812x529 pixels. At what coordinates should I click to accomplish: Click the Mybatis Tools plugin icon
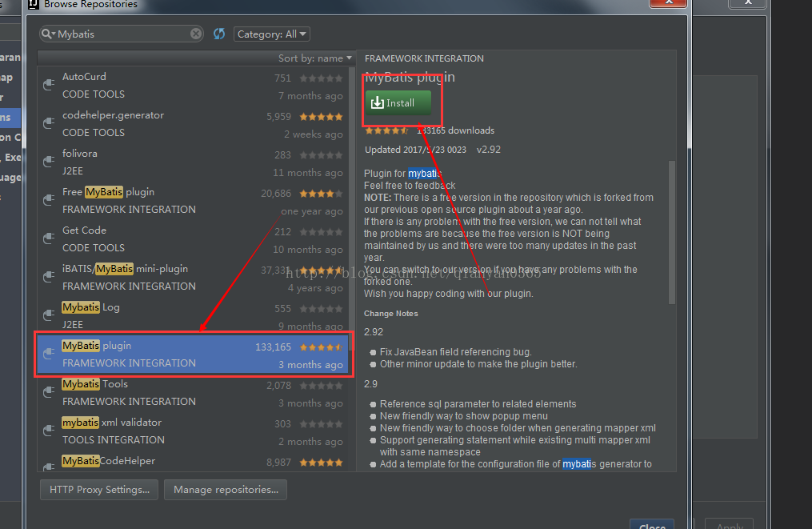49,391
